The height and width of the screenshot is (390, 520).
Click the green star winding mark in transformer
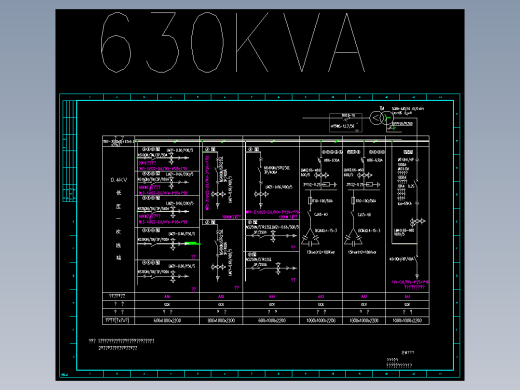tap(387, 118)
